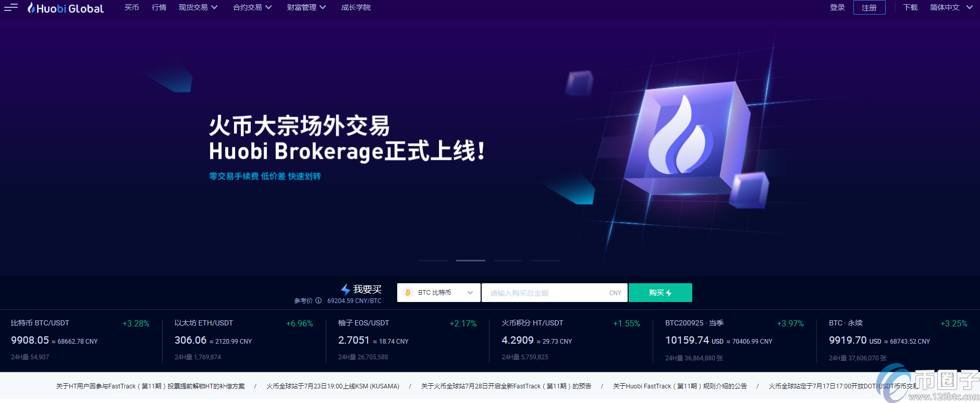The width and height of the screenshot is (980, 403).
Task: Select the second banner carousel indicator
Action: point(470,260)
